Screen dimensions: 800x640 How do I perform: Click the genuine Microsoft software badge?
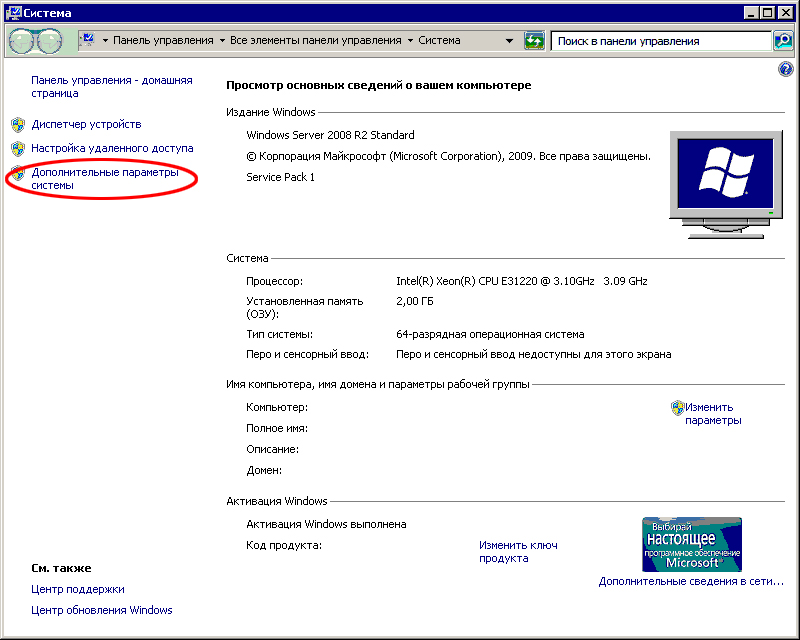point(692,544)
